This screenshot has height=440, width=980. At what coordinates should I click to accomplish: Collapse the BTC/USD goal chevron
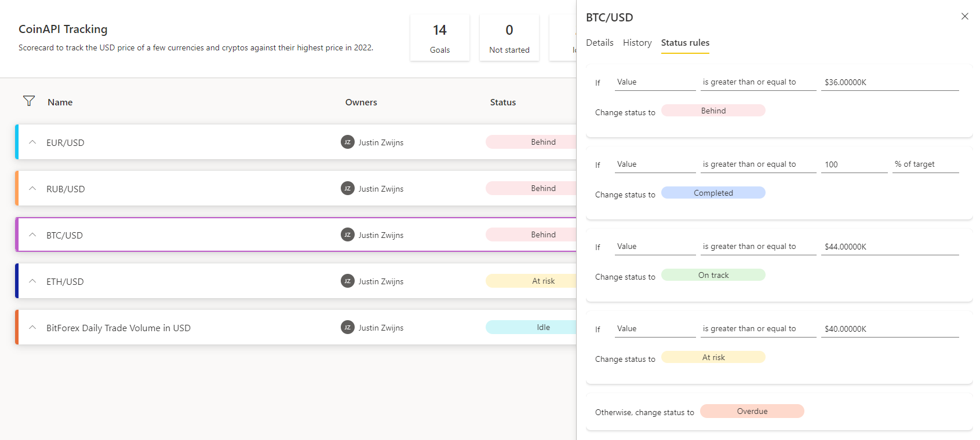pos(32,235)
